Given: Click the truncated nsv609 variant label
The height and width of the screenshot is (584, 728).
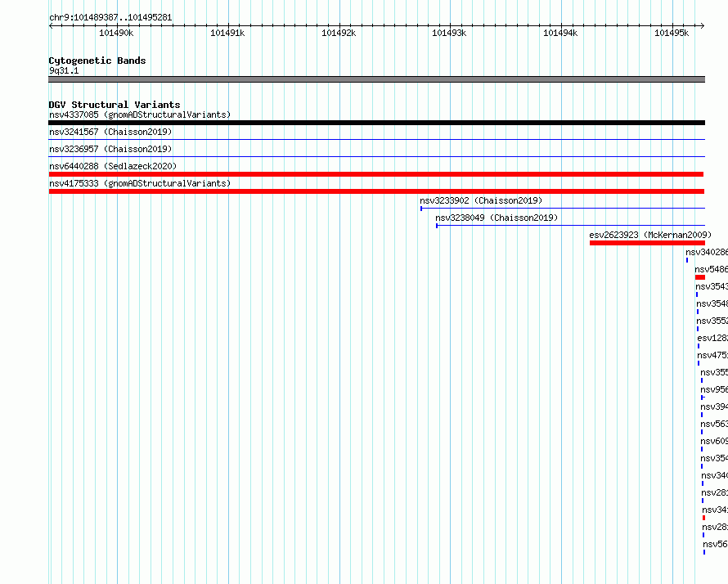Looking at the screenshot, I should point(714,441).
